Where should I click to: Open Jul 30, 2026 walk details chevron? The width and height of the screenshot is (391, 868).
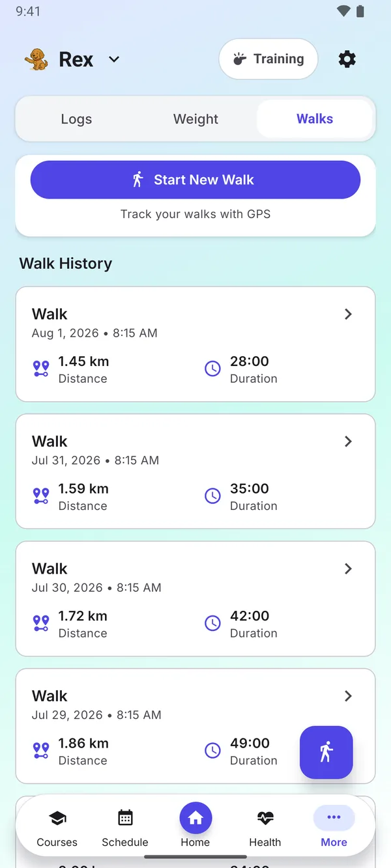348,569
